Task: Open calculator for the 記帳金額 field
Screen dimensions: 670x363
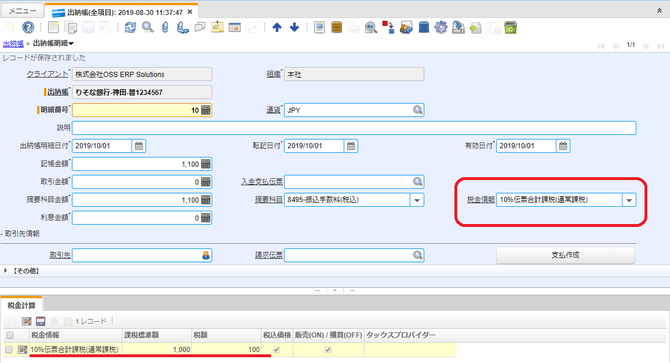Action: pyautogui.click(x=206, y=164)
